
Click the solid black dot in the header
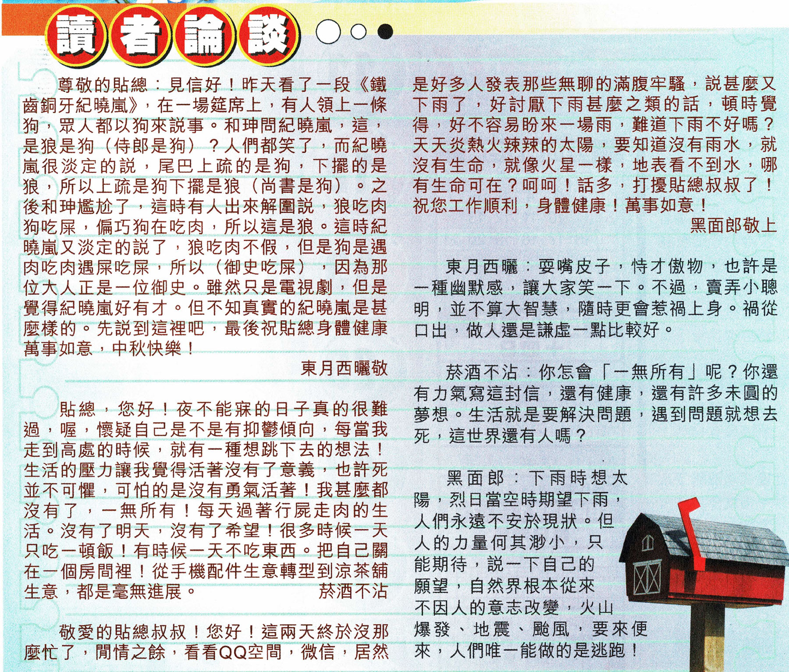[x=385, y=32]
